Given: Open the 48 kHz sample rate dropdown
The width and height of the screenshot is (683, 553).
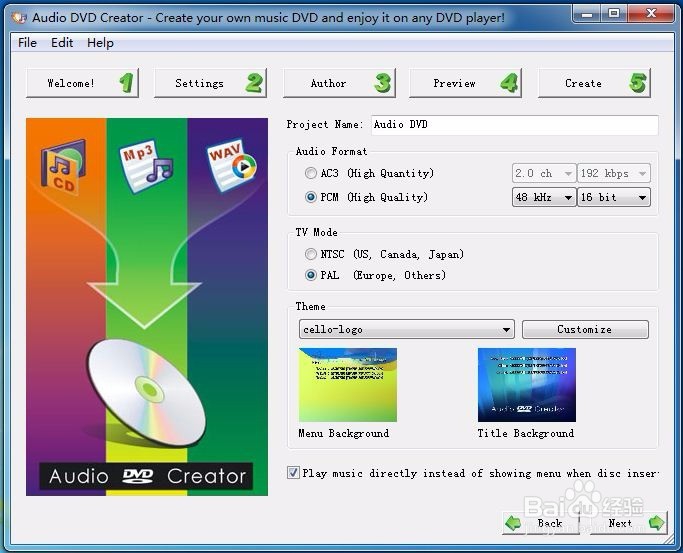Looking at the screenshot, I should pyautogui.click(x=544, y=197).
